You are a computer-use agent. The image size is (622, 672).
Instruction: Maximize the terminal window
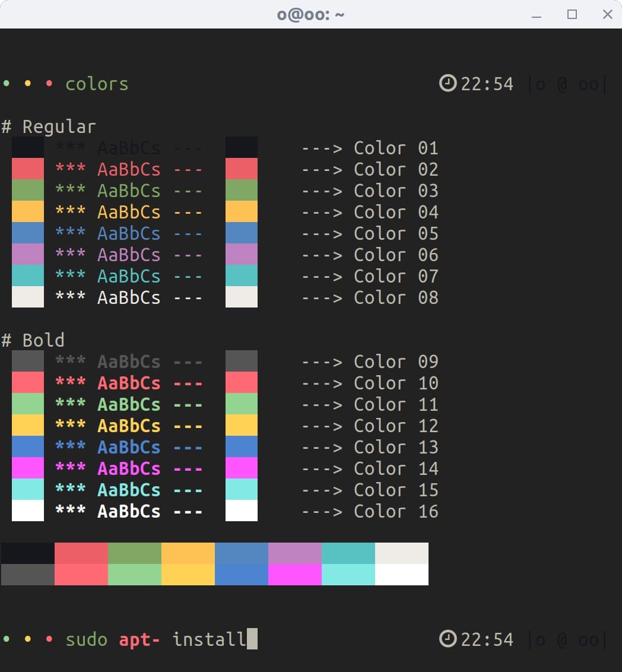click(x=572, y=15)
